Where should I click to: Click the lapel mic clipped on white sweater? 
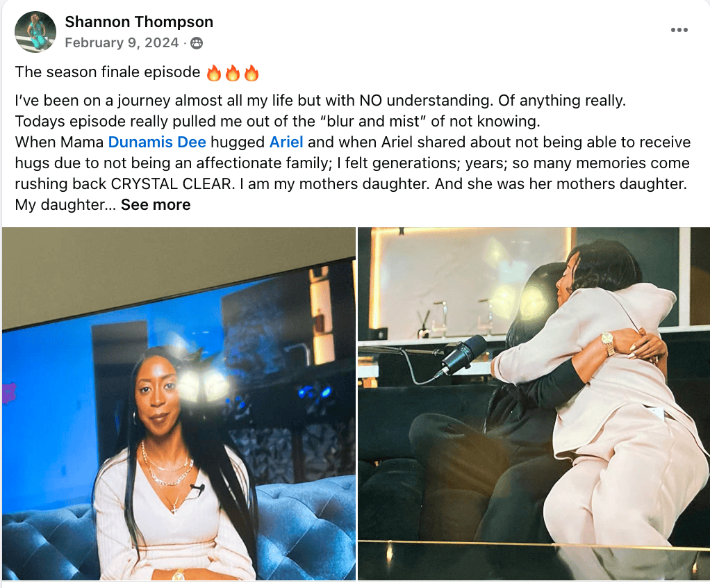197,489
